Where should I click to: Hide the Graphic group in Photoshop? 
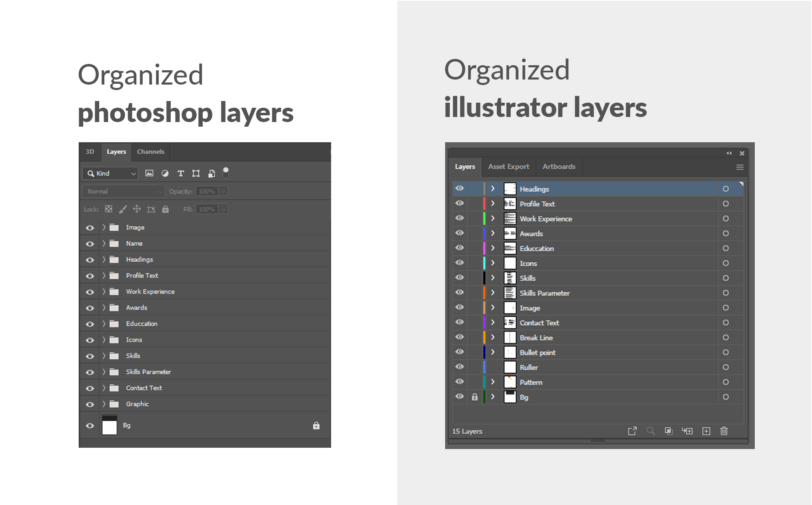coord(90,404)
